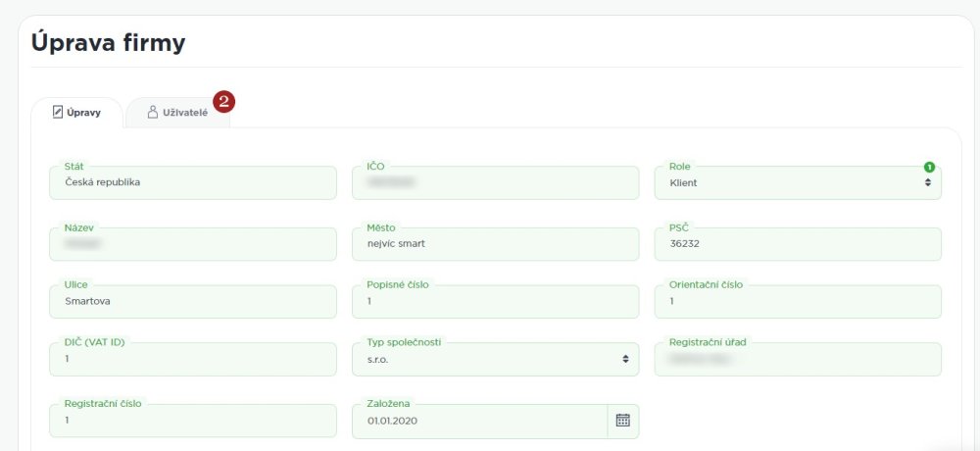Click the PSČ field with 36232
Viewport: 980px width, 451px height.
click(797, 243)
